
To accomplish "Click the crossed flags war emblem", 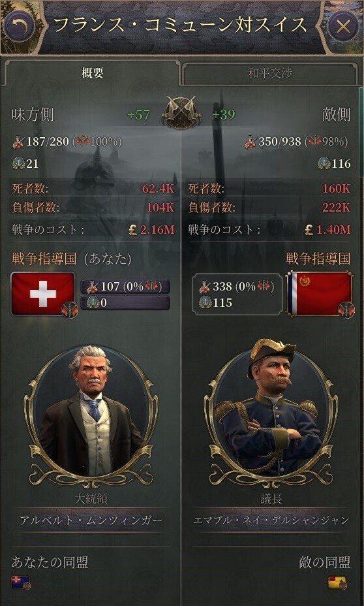I will pos(181,113).
